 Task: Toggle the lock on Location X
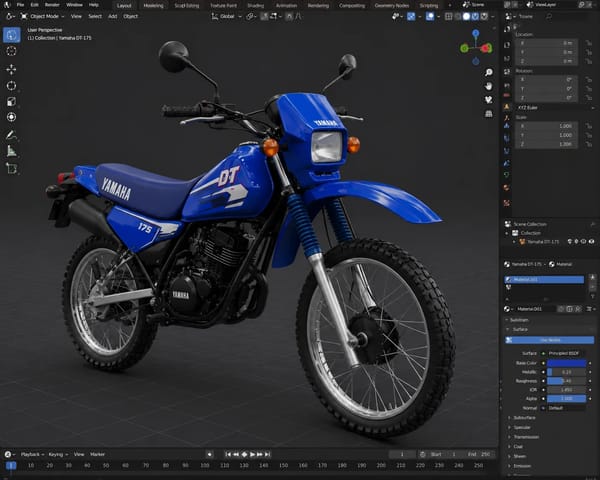click(x=588, y=43)
